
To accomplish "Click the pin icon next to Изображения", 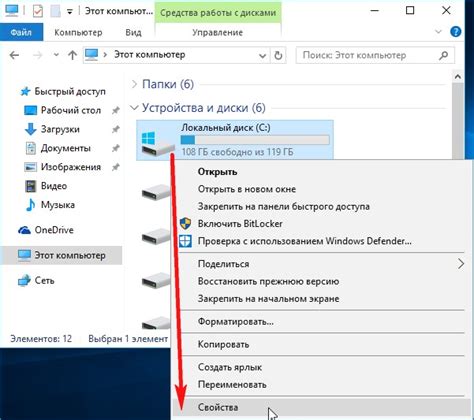I will [115, 167].
